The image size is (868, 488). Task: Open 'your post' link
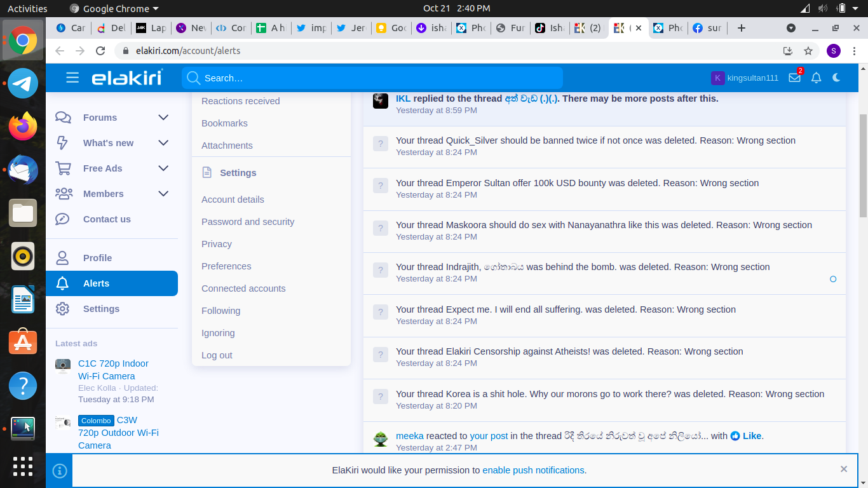[x=489, y=436]
